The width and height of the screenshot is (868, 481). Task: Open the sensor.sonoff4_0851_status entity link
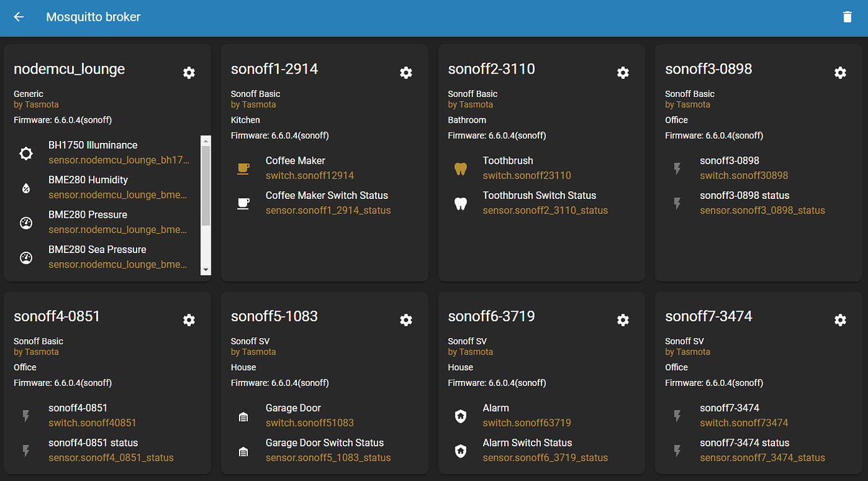111,458
